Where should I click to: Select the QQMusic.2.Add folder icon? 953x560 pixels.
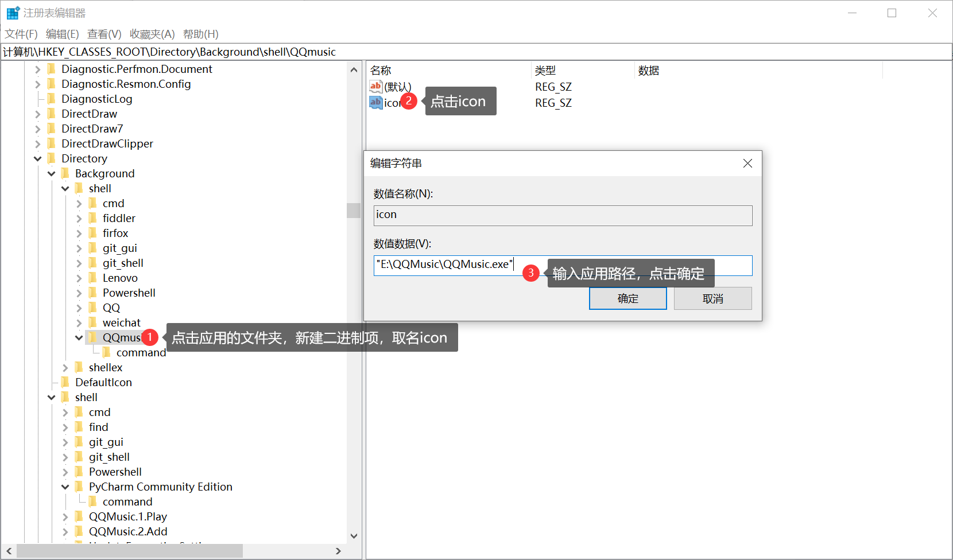(x=79, y=531)
